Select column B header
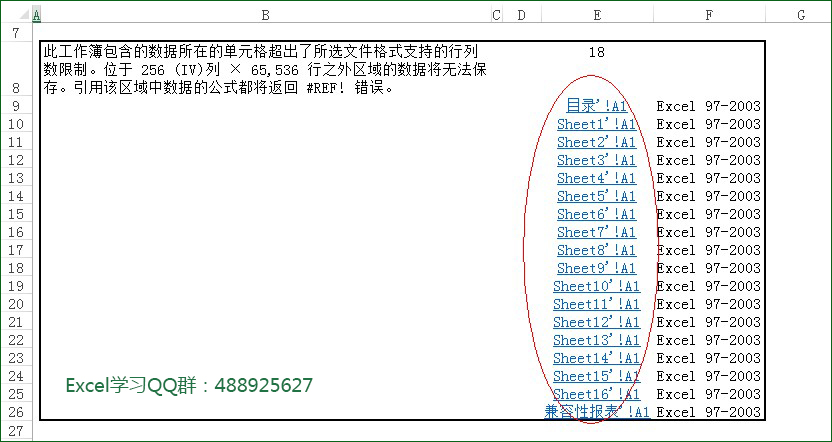832x442 pixels. pyautogui.click(x=266, y=16)
